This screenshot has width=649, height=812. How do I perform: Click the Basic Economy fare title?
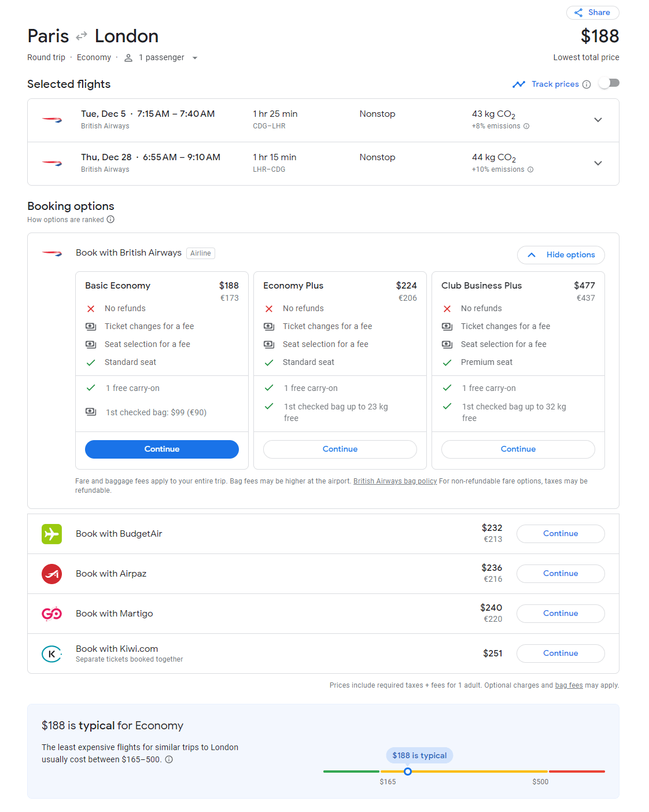(x=117, y=286)
